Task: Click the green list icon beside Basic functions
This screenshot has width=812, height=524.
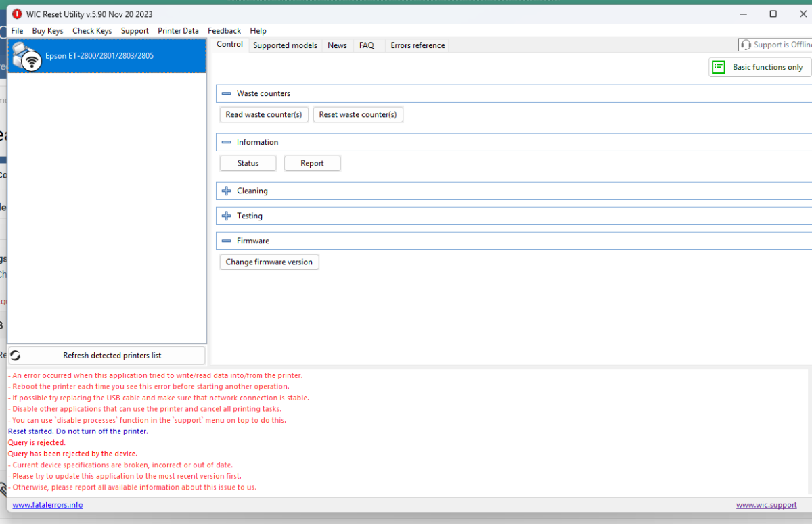Action: 719,67
